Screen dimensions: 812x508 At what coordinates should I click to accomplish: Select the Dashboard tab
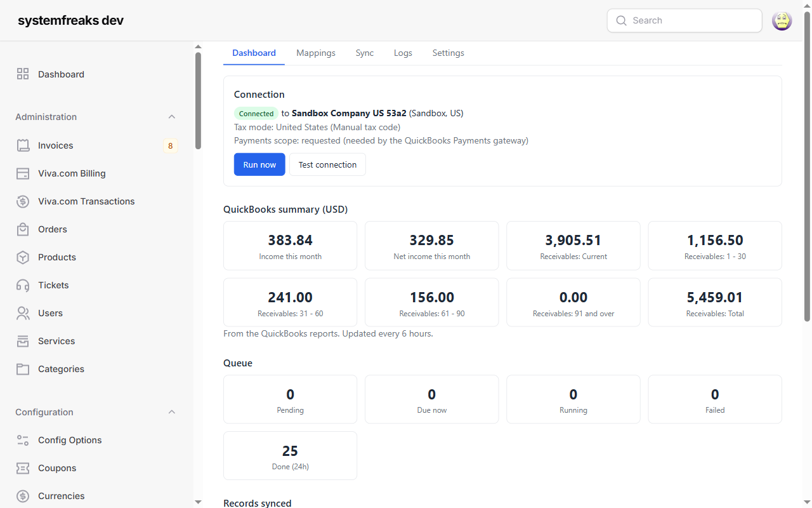click(254, 53)
